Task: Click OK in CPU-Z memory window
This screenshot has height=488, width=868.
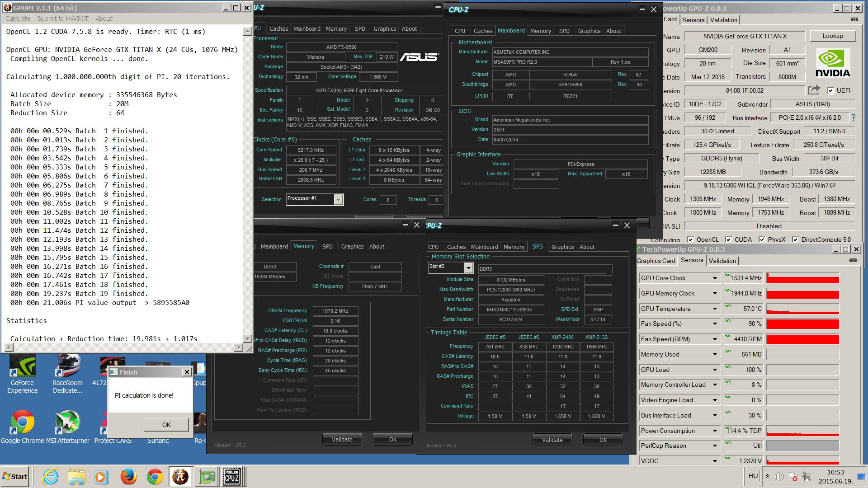Action: tap(392, 439)
